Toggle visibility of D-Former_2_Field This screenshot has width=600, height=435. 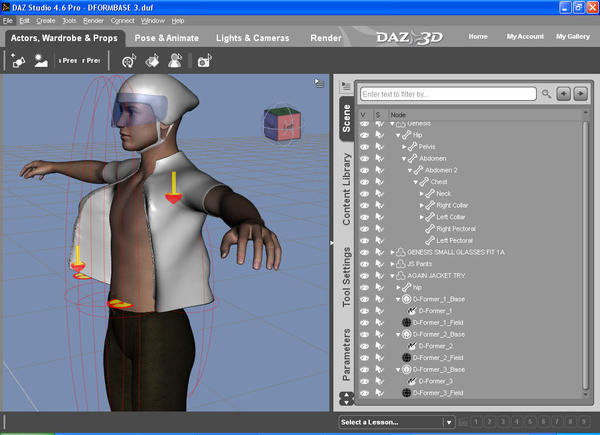pyautogui.click(x=364, y=358)
